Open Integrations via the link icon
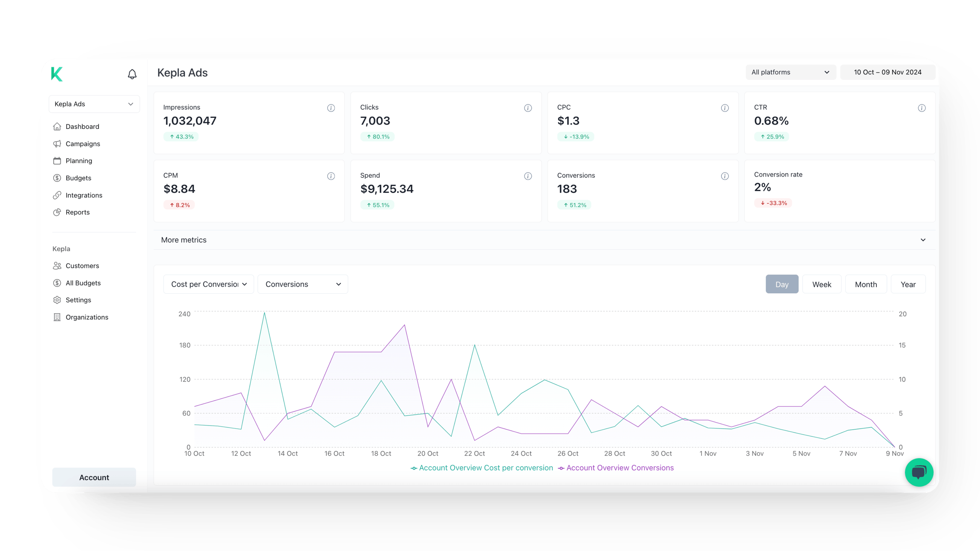 (x=57, y=195)
